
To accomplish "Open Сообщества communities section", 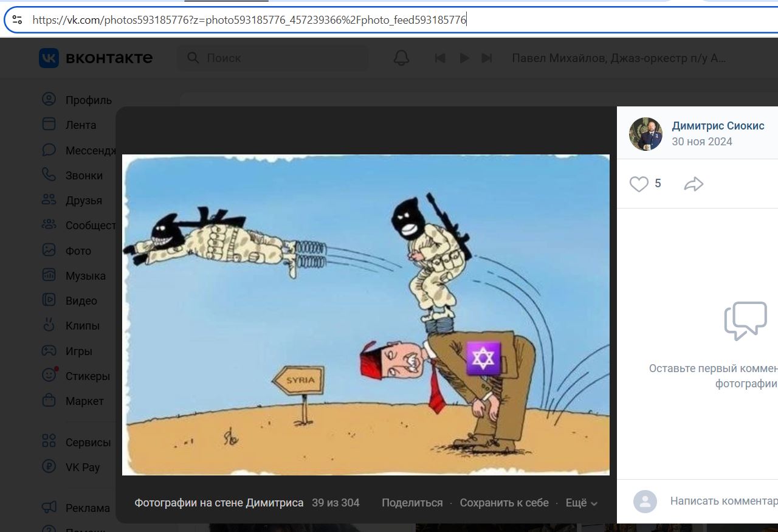I will pyautogui.click(x=78, y=225).
